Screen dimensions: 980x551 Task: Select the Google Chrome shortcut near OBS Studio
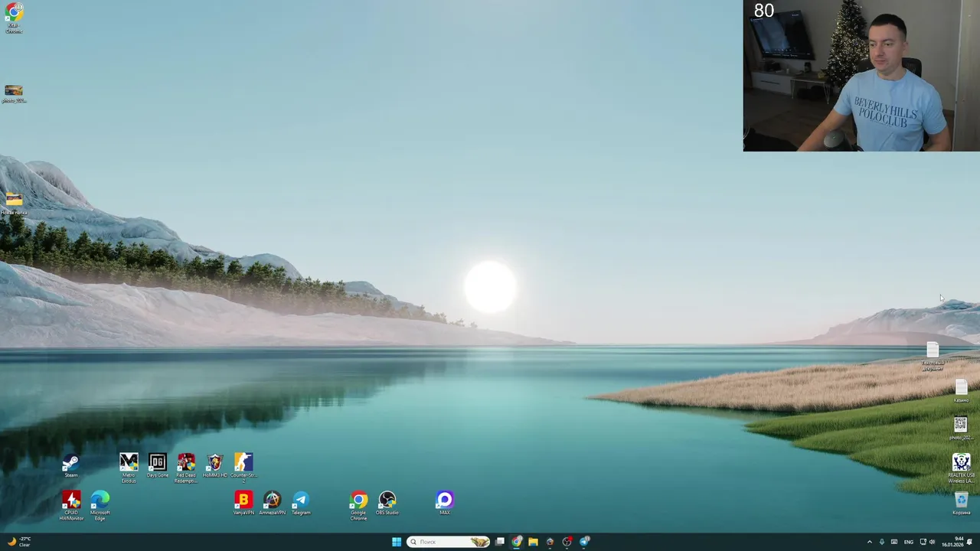pyautogui.click(x=358, y=506)
